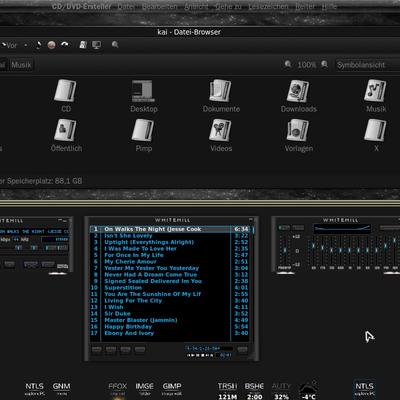Open the Lesezeichen menu

(x=268, y=6)
